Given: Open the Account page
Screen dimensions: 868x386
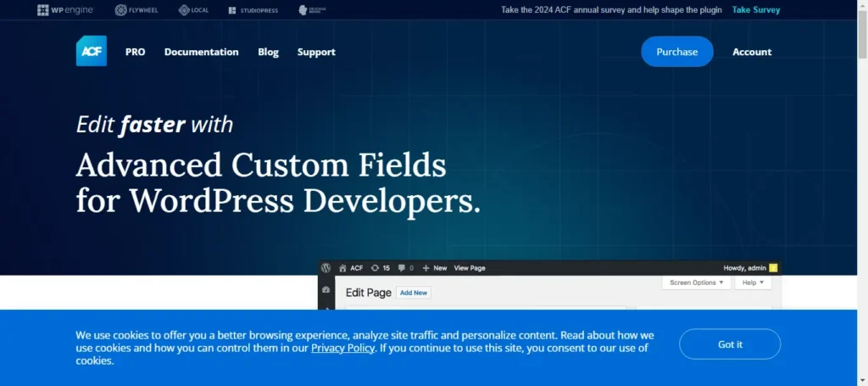Looking at the screenshot, I should pos(752,52).
